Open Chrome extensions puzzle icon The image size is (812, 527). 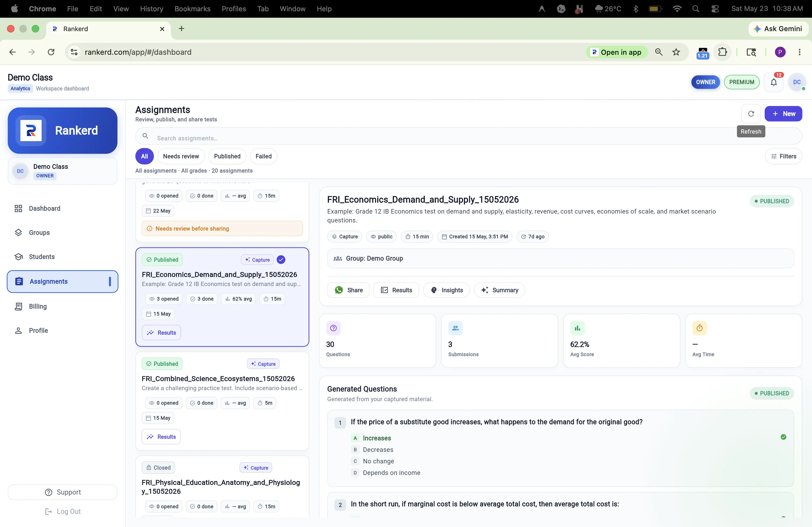coord(722,52)
